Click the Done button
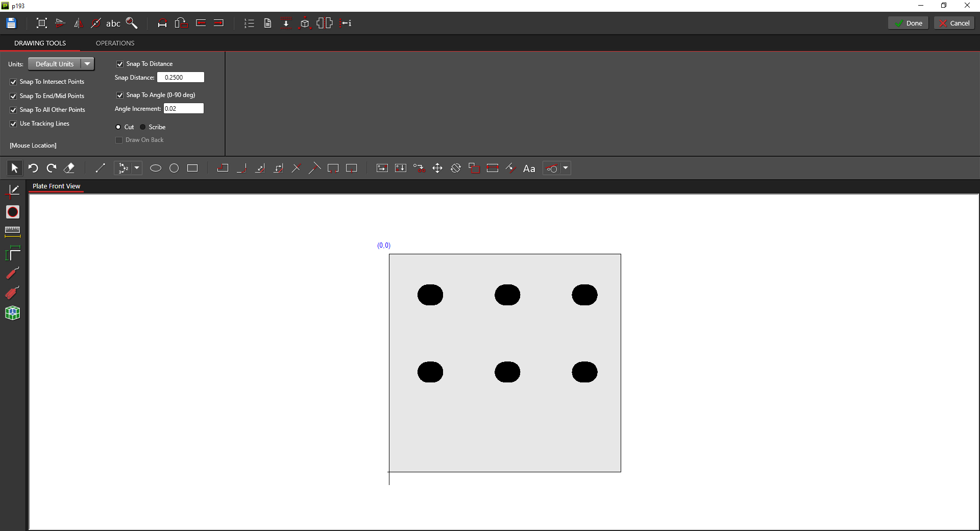Viewport: 980px width, 531px height. tap(909, 23)
